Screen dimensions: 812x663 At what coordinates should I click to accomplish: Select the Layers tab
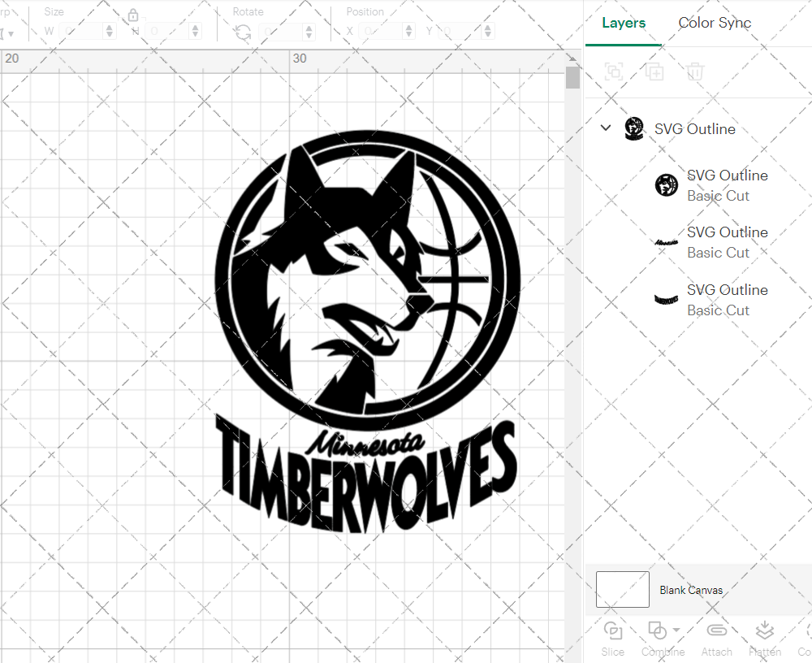[623, 23]
